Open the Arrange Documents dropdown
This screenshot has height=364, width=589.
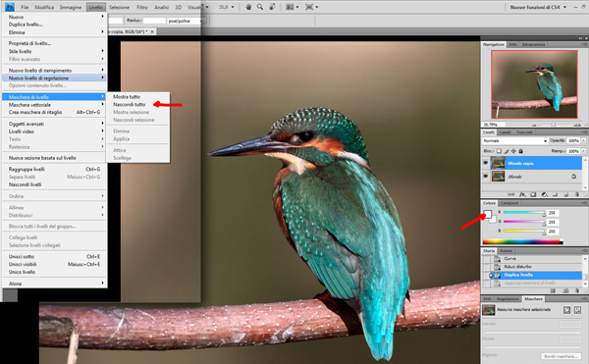292,7
